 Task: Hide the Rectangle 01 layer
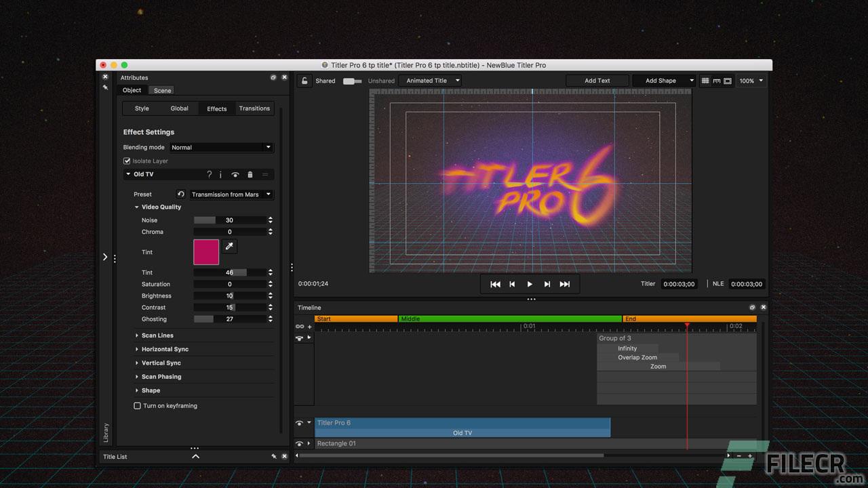(299, 444)
